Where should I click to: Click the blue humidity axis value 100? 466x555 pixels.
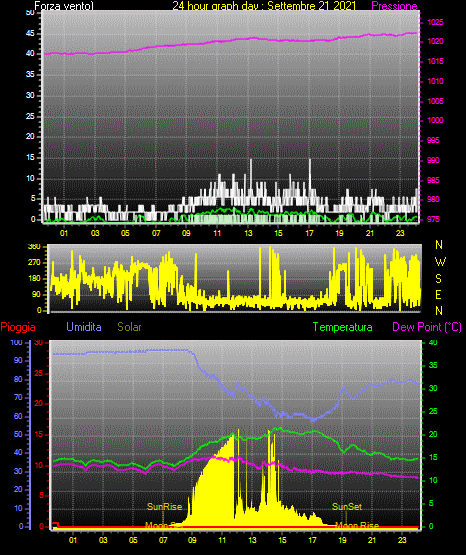point(16,343)
